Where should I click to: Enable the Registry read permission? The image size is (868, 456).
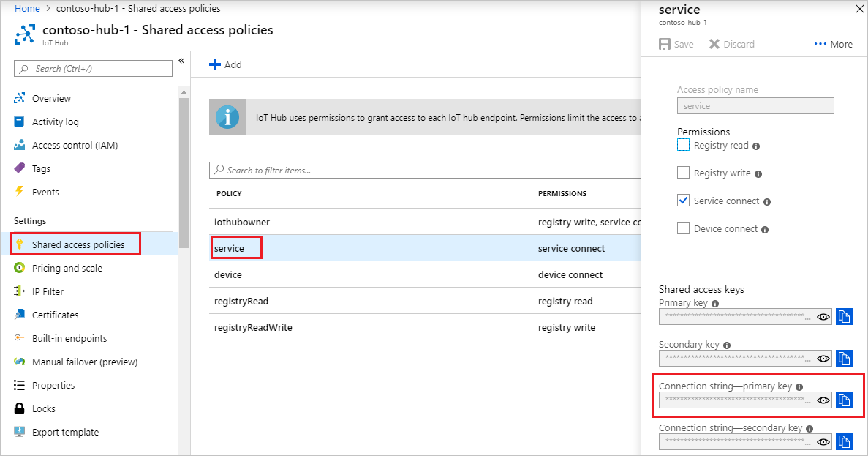(x=682, y=144)
